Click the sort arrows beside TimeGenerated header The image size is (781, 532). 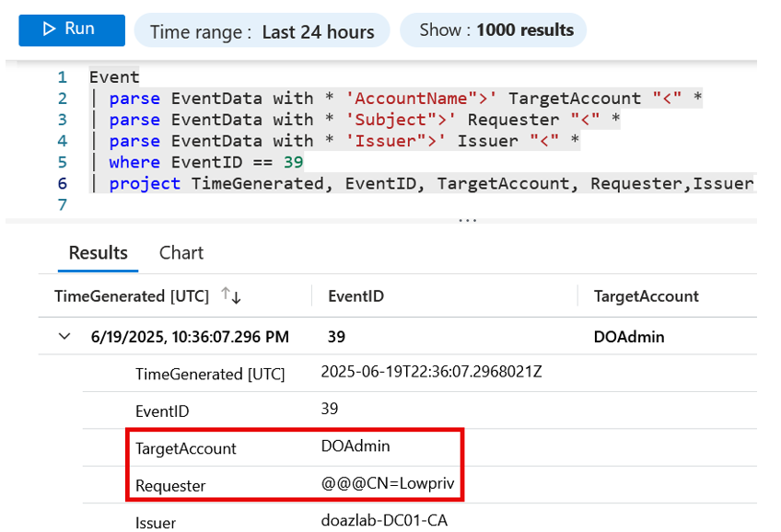coord(230,295)
